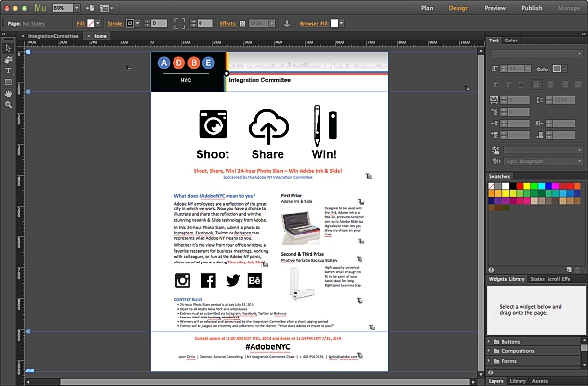Screen dimensions: 588x386
Task: Toggle justify text alignment
Action: click(x=578, y=85)
